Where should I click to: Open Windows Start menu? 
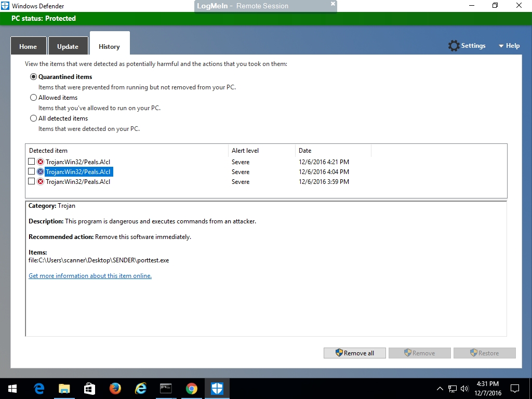12,389
